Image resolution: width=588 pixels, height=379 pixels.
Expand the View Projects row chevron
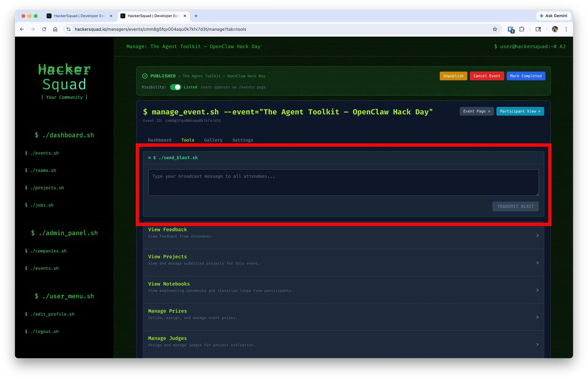click(x=537, y=263)
